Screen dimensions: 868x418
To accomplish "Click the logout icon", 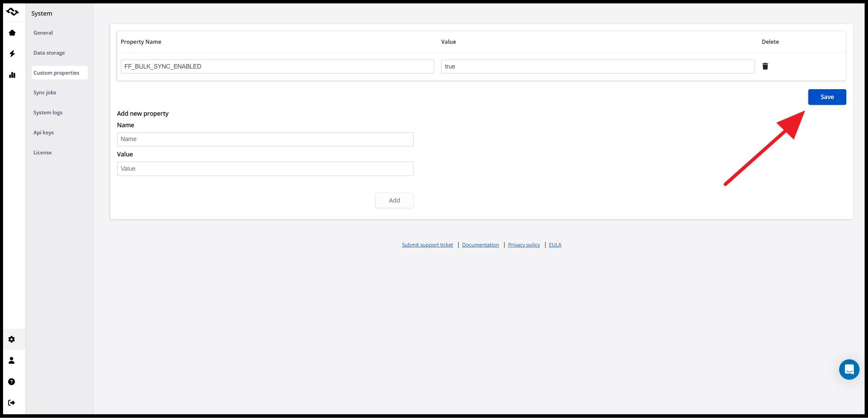I will coord(12,403).
